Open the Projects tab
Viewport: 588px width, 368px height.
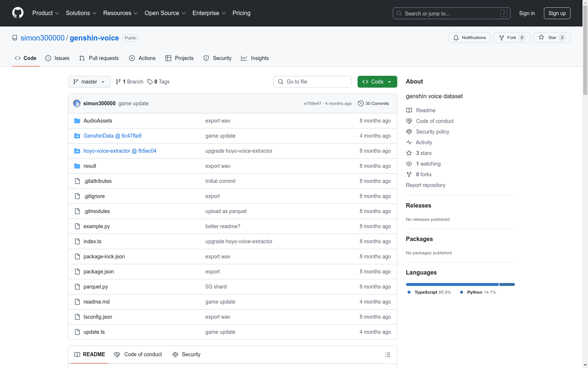pyautogui.click(x=179, y=58)
